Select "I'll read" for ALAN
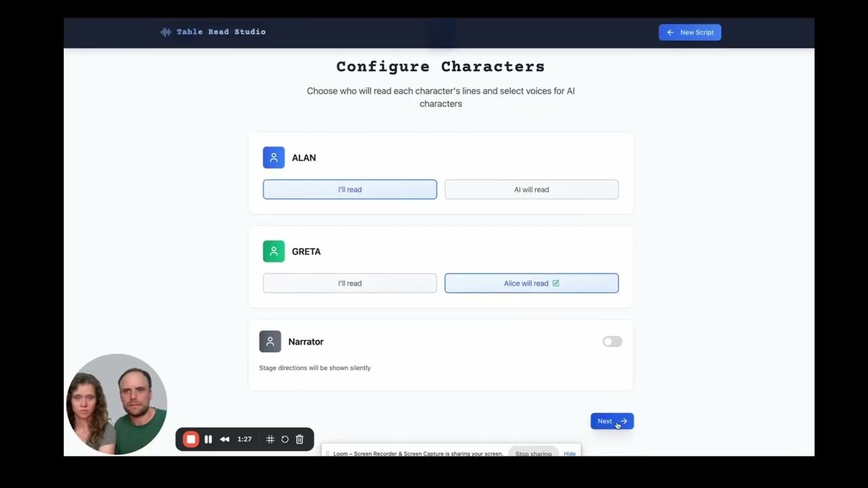868x488 pixels. 350,189
